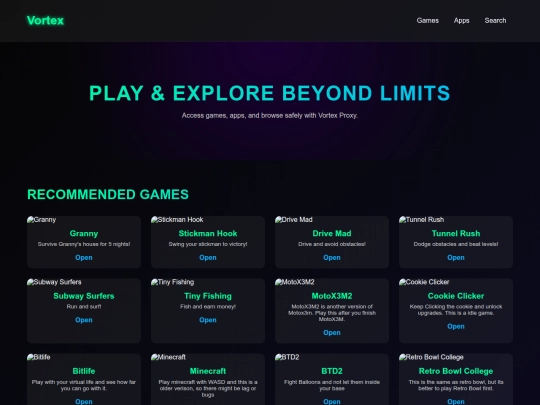
Task: Click the 'Fight Balloons' BTD2 description
Action: click(x=332, y=385)
